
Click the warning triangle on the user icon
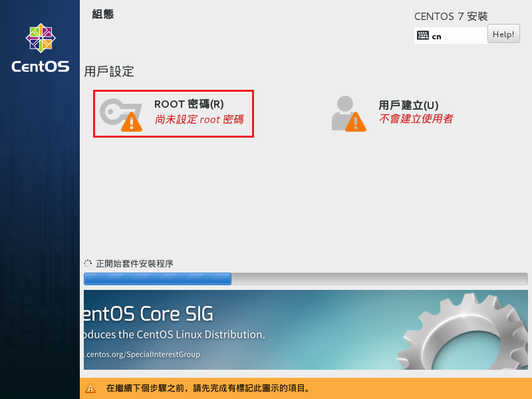[x=356, y=122]
